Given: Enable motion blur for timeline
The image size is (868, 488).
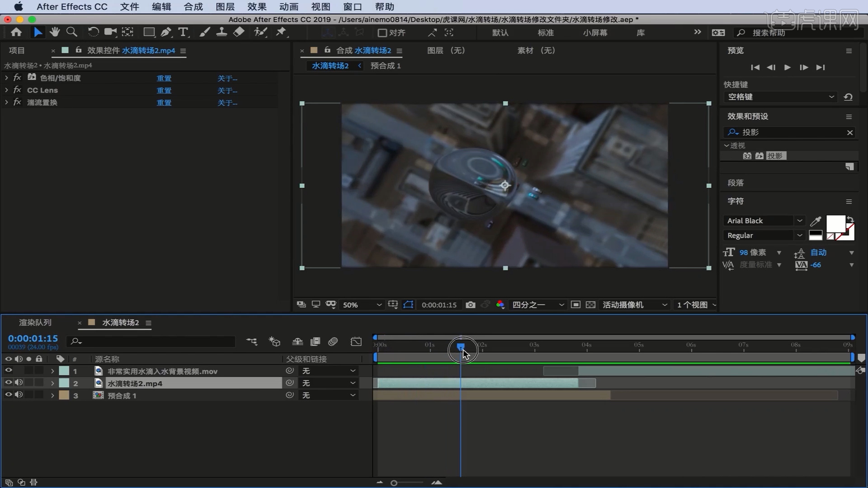Looking at the screenshot, I should click(x=333, y=342).
